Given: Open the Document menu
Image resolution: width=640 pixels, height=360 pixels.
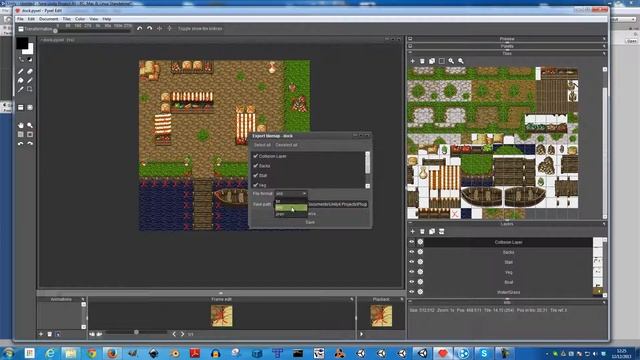Looking at the screenshot, I should (49, 19).
